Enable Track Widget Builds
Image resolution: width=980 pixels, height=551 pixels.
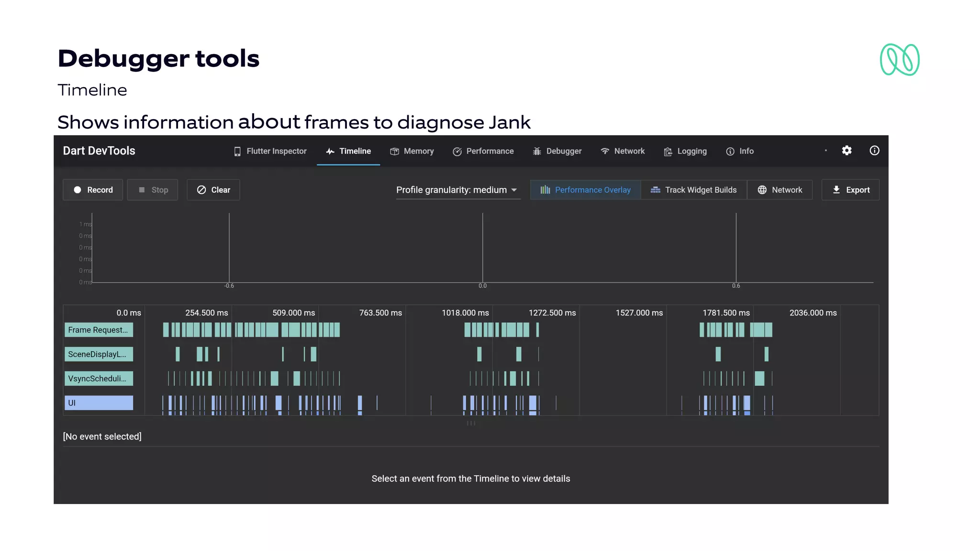694,190
